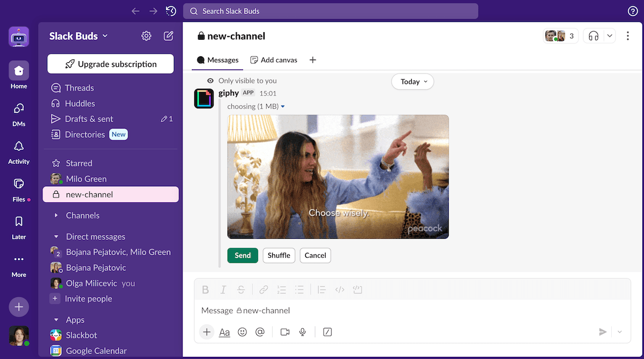
Task: Click Shuffle to get another GIF
Action: (279, 255)
